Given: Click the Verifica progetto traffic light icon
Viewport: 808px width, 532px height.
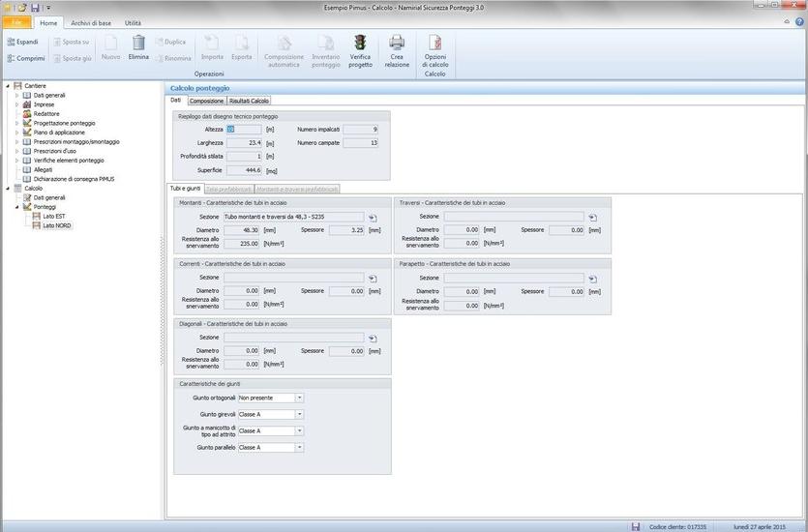Looking at the screenshot, I should (360, 43).
